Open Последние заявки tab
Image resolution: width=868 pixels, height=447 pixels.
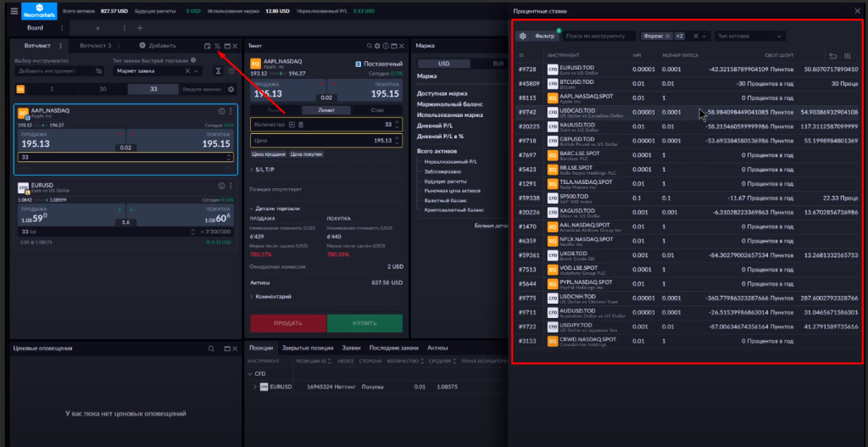click(394, 348)
